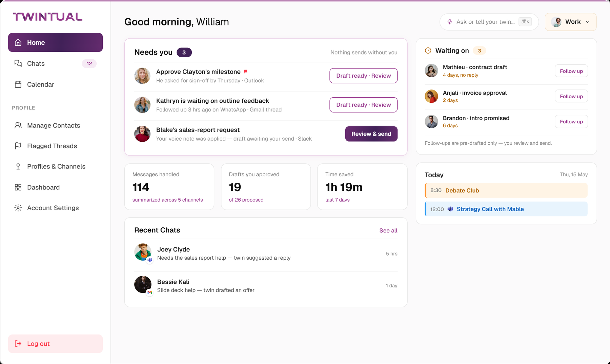Follow up with Brandon on intro promised
The image size is (610, 364).
pos(571,122)
